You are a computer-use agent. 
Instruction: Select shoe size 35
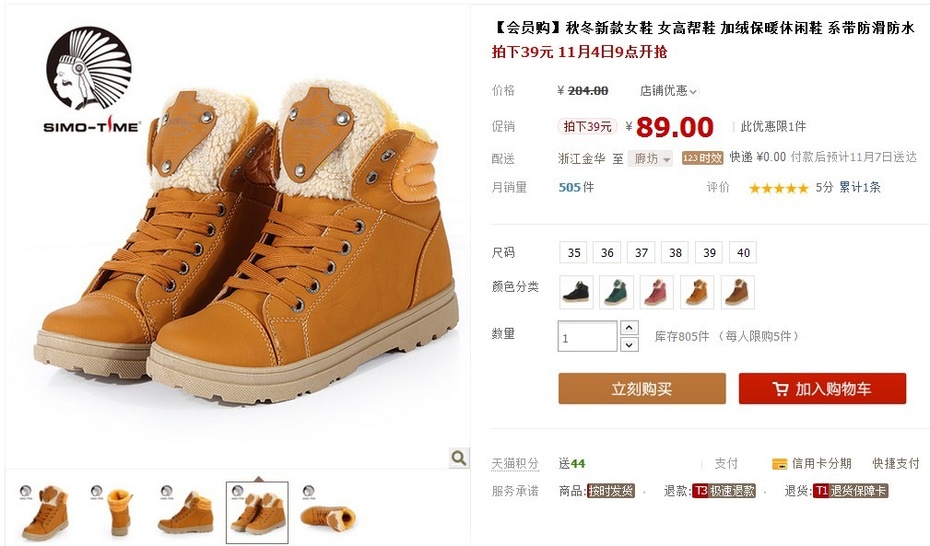tap(574, 253)
